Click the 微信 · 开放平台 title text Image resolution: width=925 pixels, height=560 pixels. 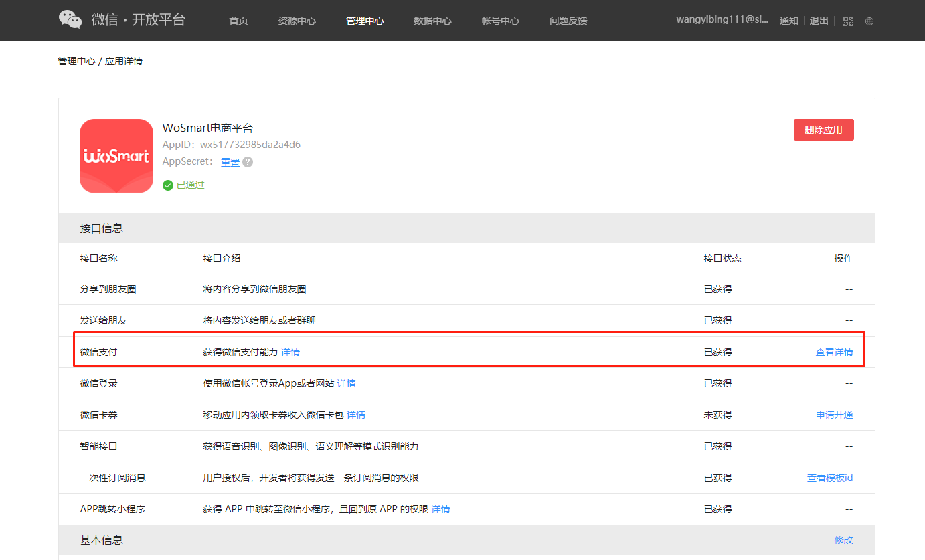139,20
